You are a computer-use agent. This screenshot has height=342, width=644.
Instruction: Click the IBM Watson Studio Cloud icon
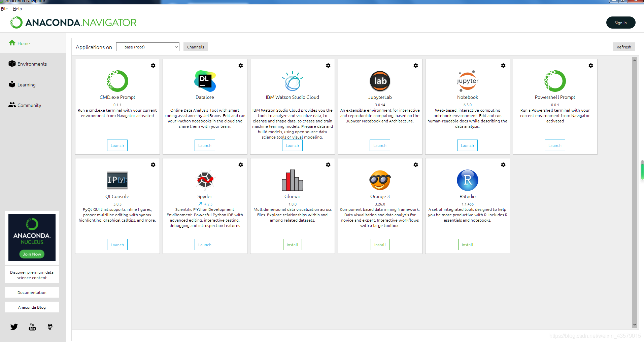[x=293, y=81]
